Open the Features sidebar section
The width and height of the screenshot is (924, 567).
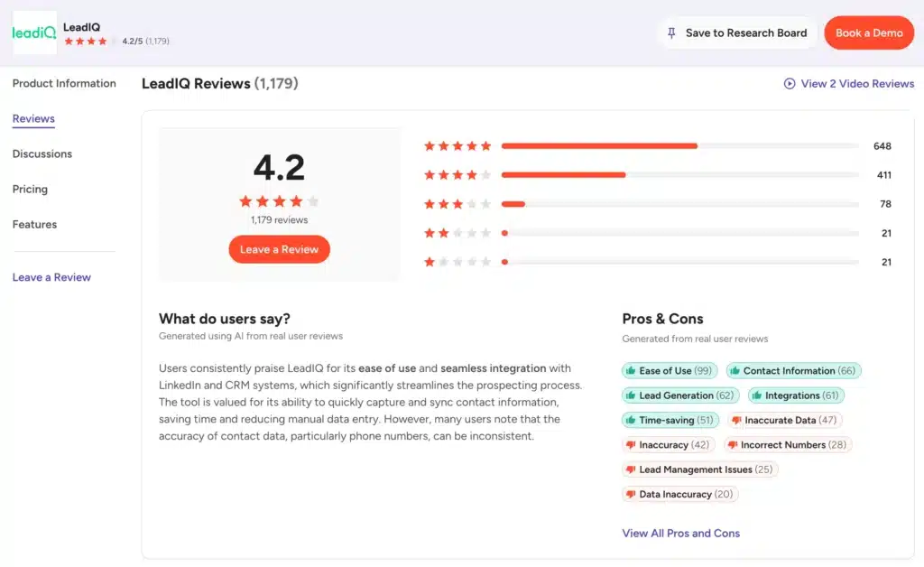point(35,225)
